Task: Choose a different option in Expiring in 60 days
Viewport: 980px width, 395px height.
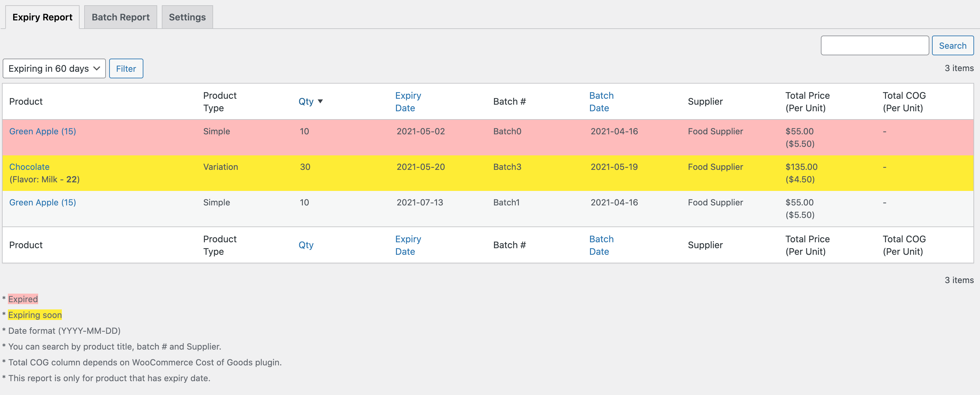Action: pos(54,68)
